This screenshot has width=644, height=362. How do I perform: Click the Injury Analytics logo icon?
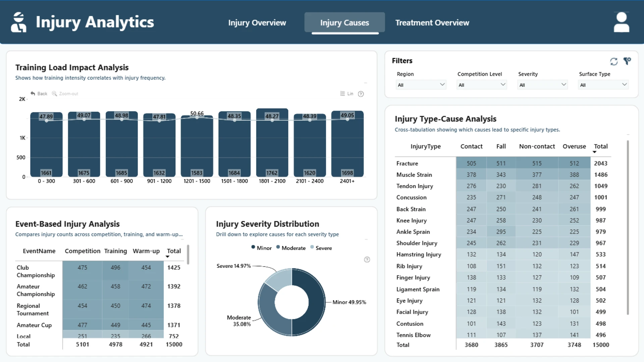click(x=19, y=22)
